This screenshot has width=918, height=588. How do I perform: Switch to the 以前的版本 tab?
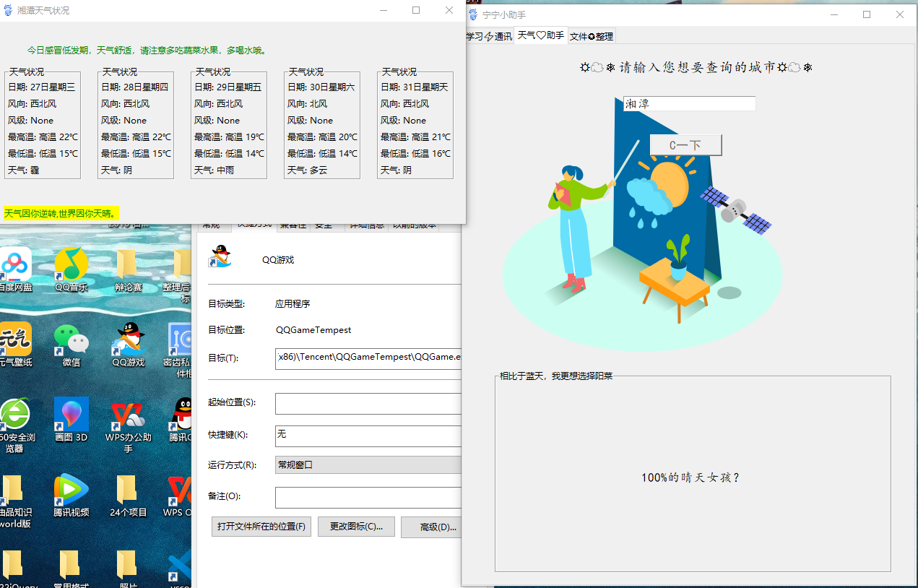413,225
